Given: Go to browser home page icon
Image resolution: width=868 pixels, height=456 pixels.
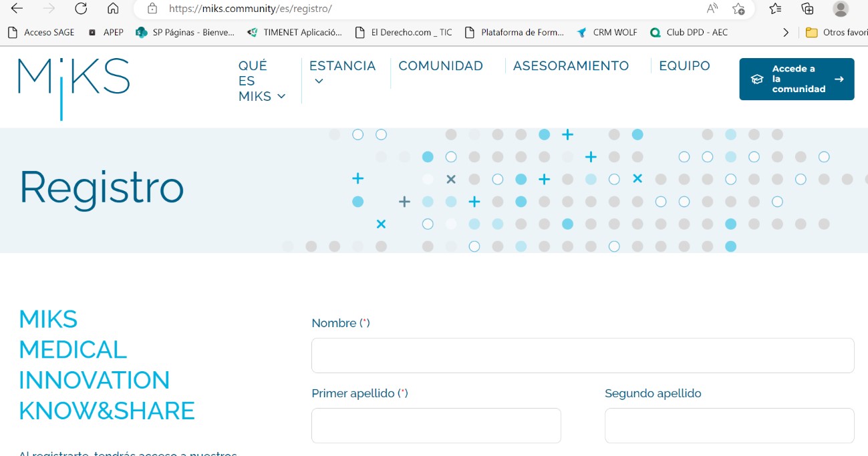Looking at the screenshot, I should [x=113, y=9].
